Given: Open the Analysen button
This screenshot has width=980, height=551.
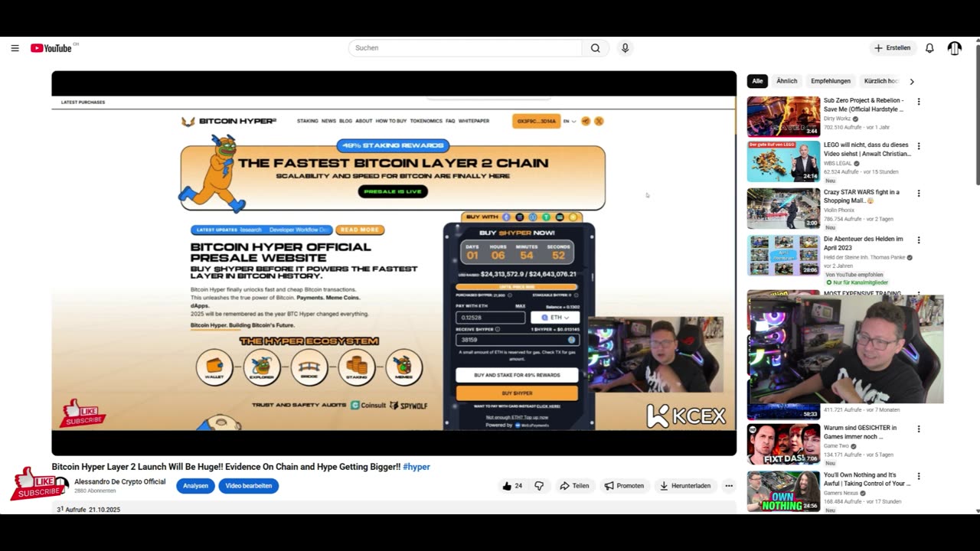Looking at the screenshot, I should (195, 486).
